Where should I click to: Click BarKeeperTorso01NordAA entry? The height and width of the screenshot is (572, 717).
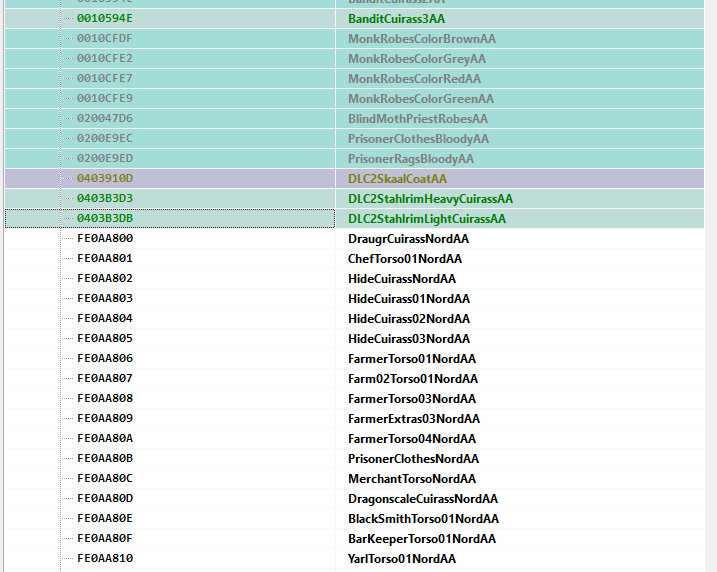pyautogui.click(x=422, y=539)
